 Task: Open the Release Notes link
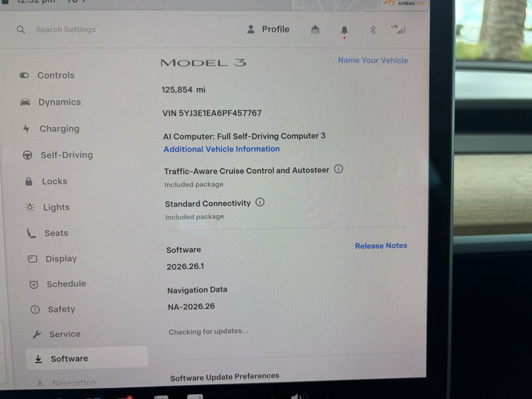pos(381,246)
